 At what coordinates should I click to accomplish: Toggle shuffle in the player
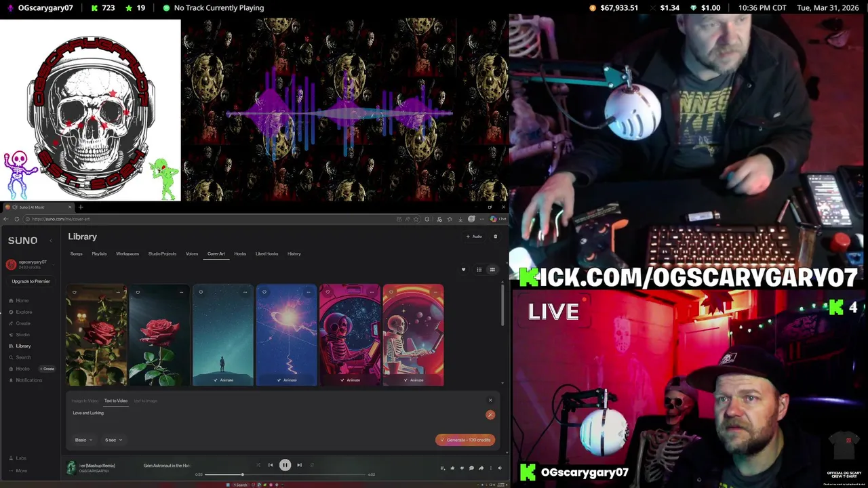pyautogui.click(x=258, y=465)
